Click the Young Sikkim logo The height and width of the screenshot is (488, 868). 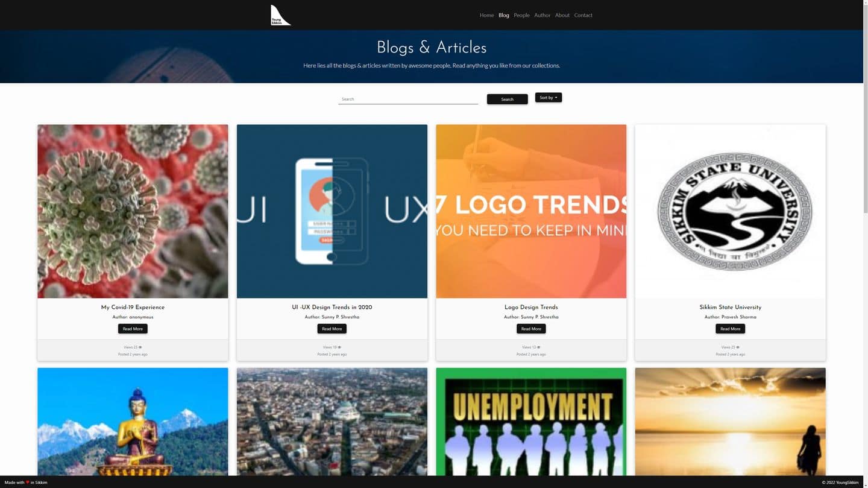[280, 15]
